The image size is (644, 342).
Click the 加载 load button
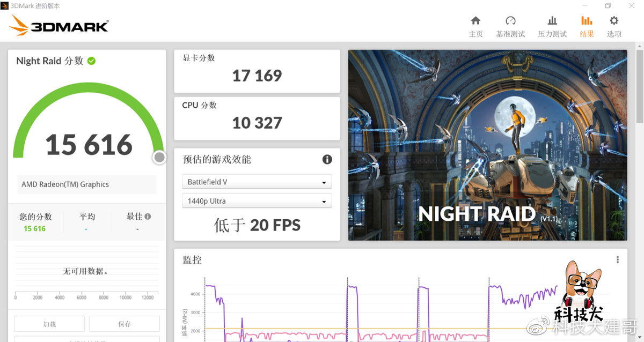click(49, 324)
